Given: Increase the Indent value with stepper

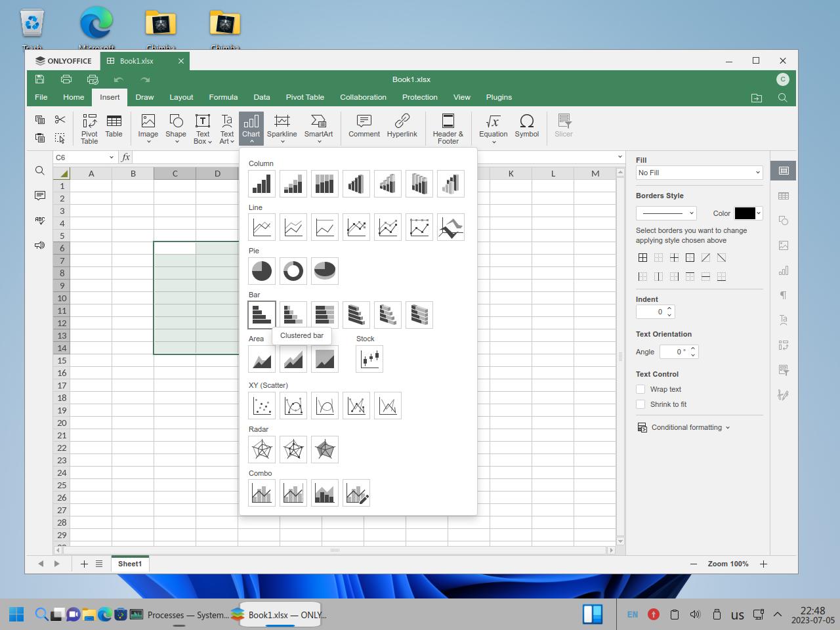Looking at the screenshot, I should (669, 308).
